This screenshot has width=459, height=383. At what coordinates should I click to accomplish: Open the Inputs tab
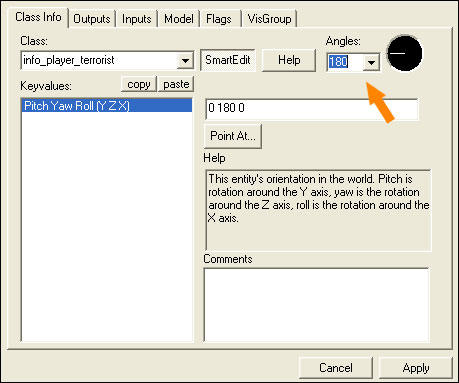[136, 19]
